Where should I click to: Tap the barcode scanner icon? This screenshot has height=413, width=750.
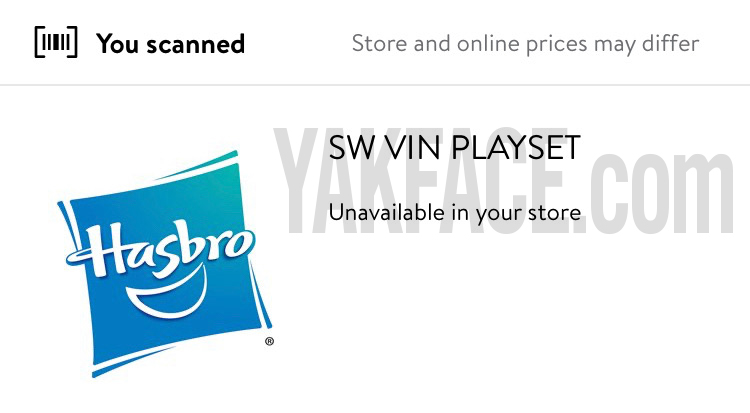pyautogui.click(x=56, y=42)
